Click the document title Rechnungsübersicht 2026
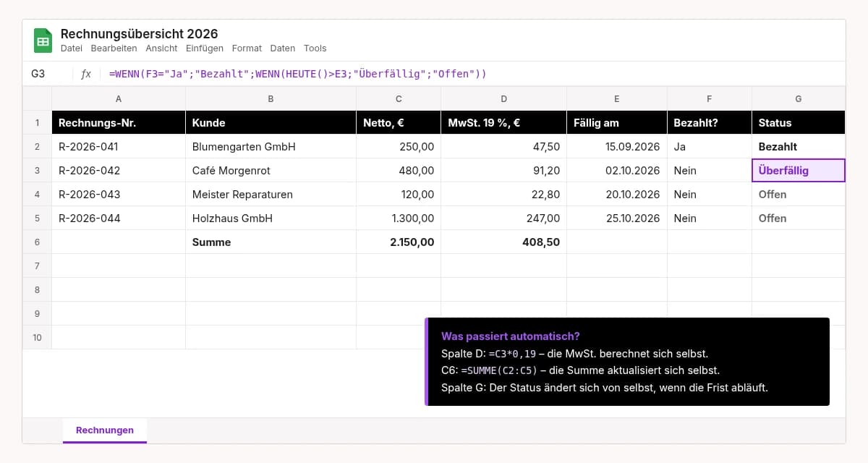Screen dimensions: 868x463 [139, 34]
